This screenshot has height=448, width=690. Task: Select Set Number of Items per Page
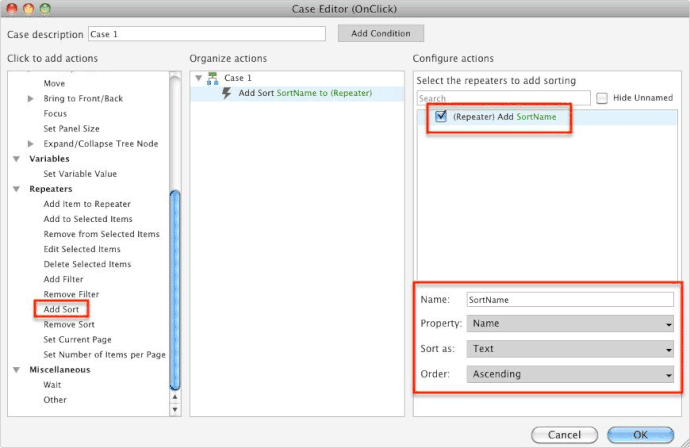104,354
